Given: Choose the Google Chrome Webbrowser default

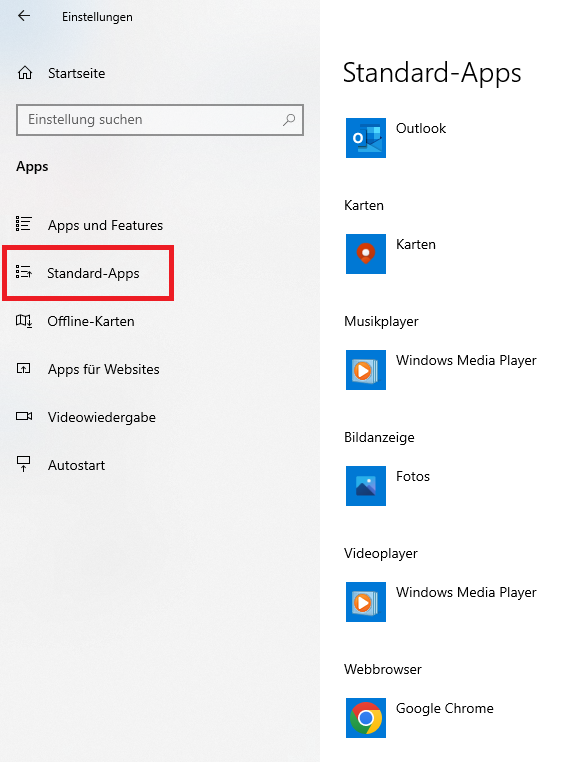Looking at the screenshot, I should (445, 708).
